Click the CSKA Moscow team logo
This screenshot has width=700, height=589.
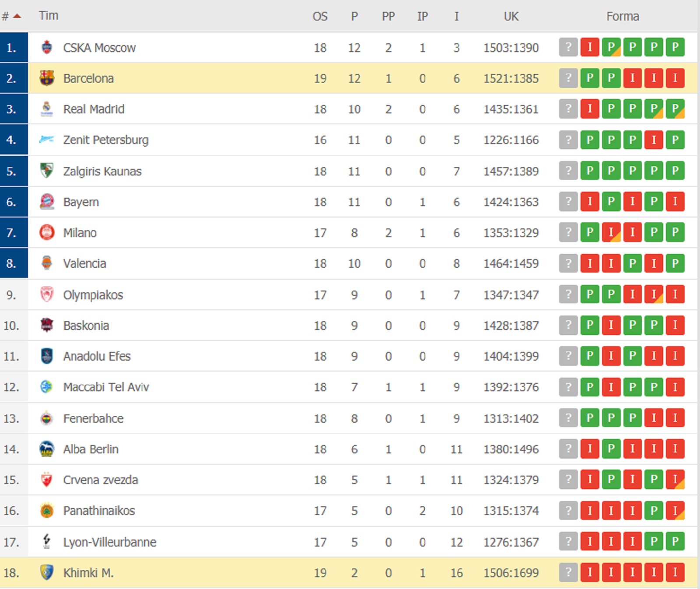(47, 47)
